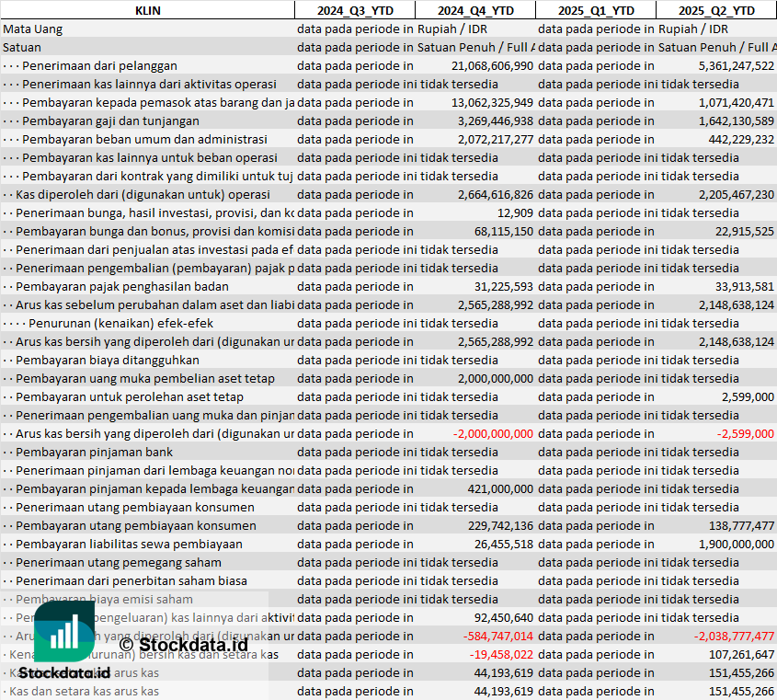The image size is (777, 700).
Task: Click the Penerimaan dari pelanggan row label
Action: pos(99,65)
